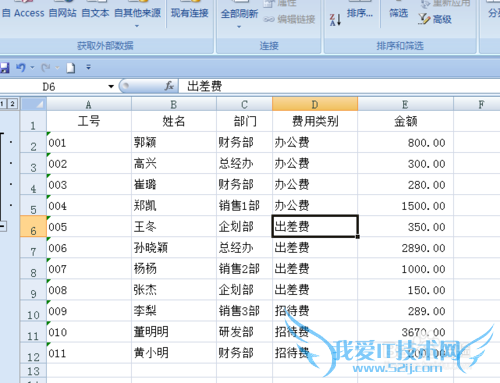Click cell with name 董明明
Image resolution: width=500 pixels, height=383 pixels.
174,332
